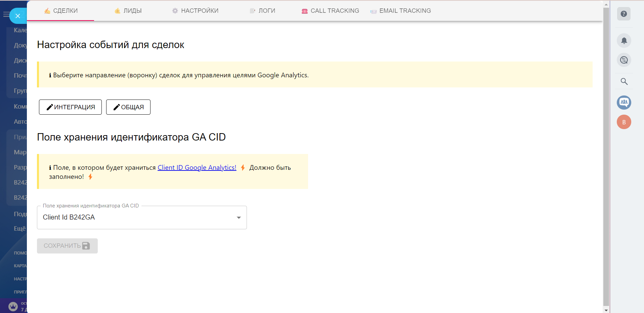Open the help question mark icon

coord(624,14)
